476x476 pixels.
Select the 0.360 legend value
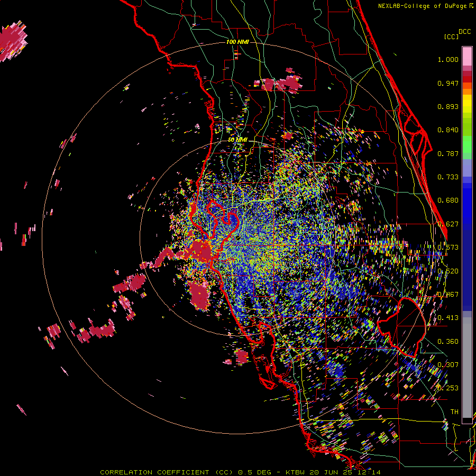click(x=448, y=342)
